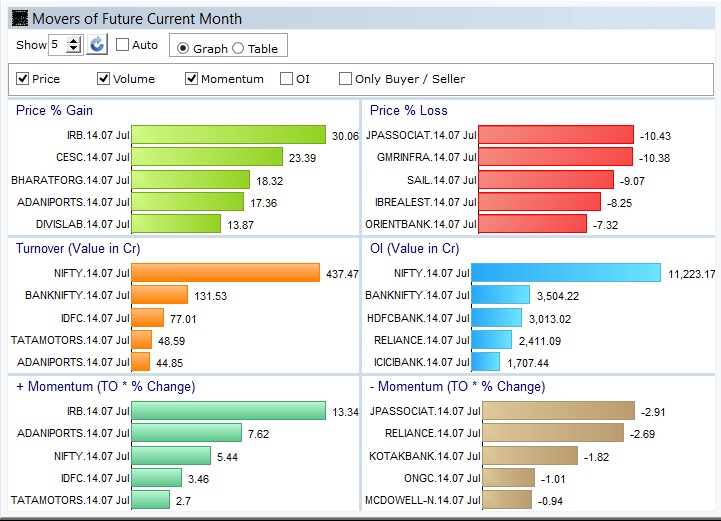Screen dimensions: 721x521
Task: Enable the Auto refresh checkbox
Action: [x=123, y=45]
